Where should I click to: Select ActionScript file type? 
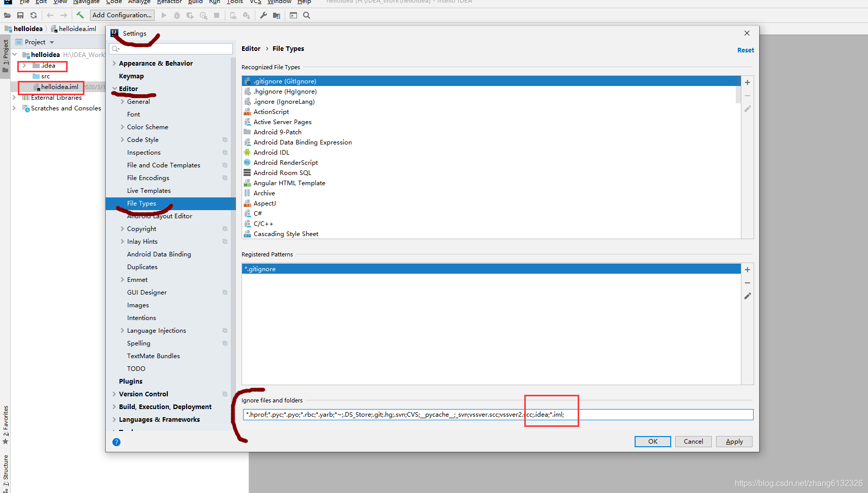[271, 112]
